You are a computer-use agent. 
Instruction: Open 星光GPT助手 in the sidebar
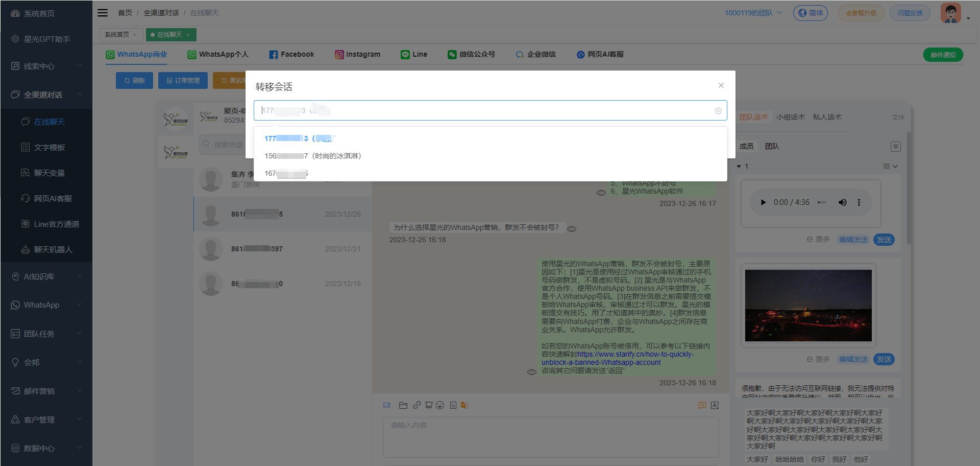click(46, 39)
